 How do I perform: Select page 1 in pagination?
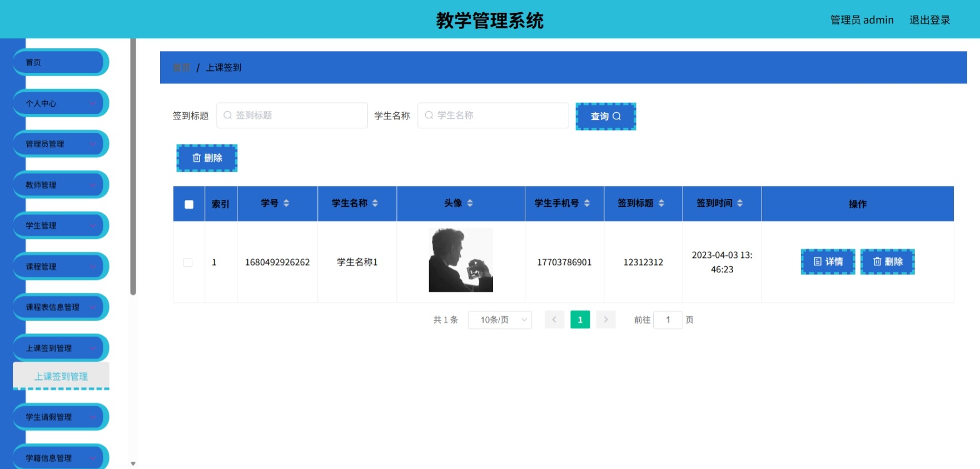[580, 320]
